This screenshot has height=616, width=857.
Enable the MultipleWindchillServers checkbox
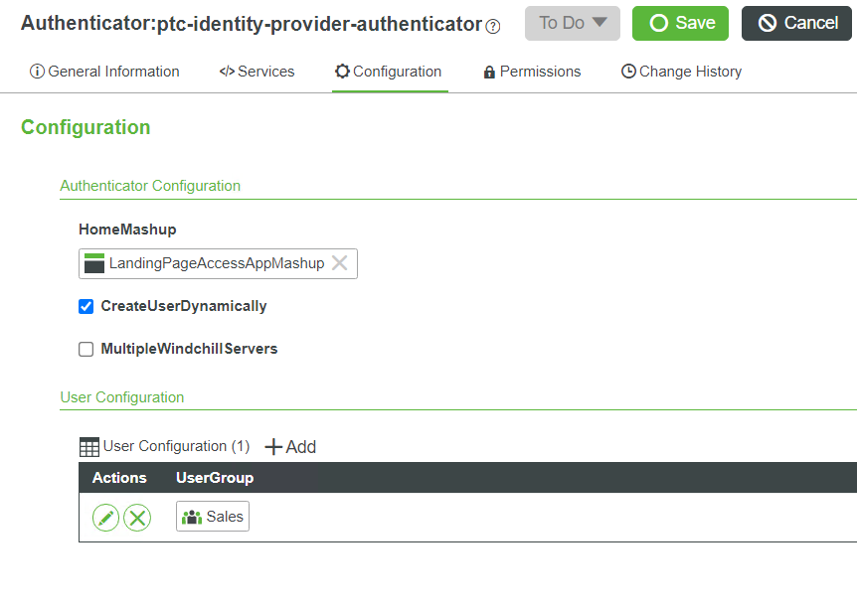point(86,349)
